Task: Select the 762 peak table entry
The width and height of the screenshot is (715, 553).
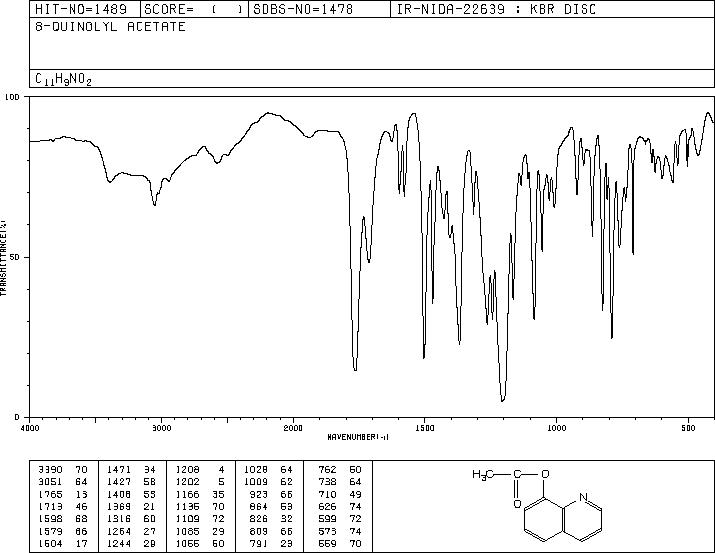Action: pyautogui.click(x=340, y=469)
